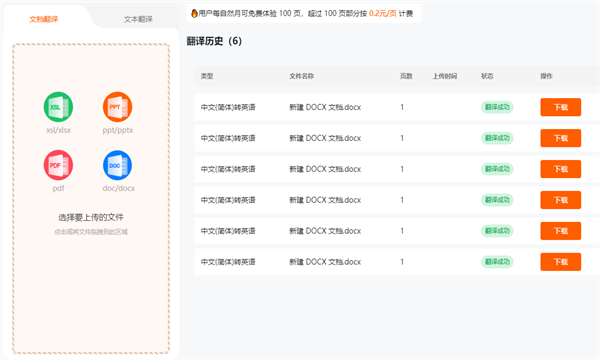Click the 选择要上传的文件 upload prompt
600x360 pixels.
91,217
